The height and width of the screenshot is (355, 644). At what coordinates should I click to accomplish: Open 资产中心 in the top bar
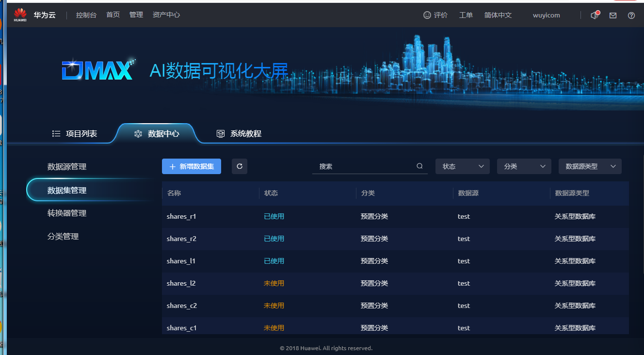click(x=166, y=15)
